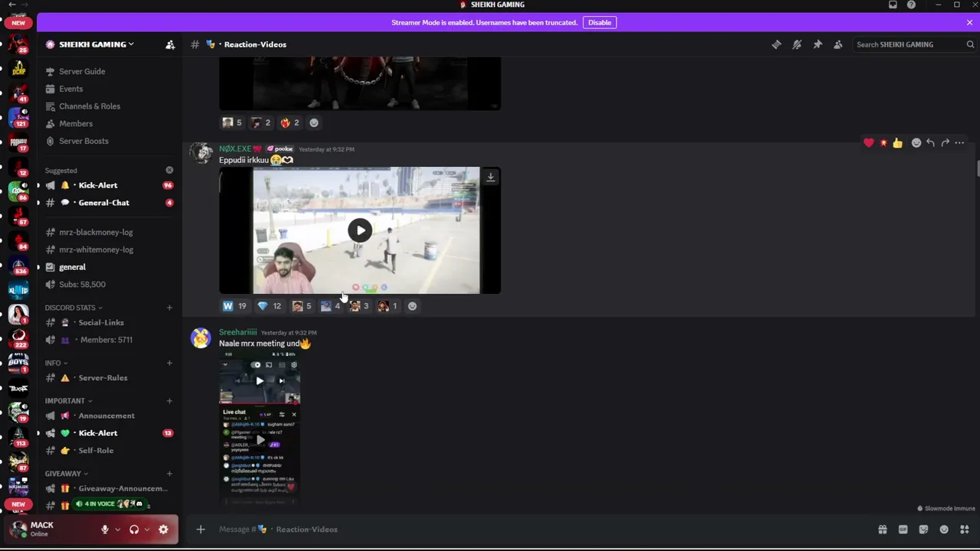React with the thumbs up emoji
Image resolution: width=980 pixels, height=551 pixels.
click(897, 143)
